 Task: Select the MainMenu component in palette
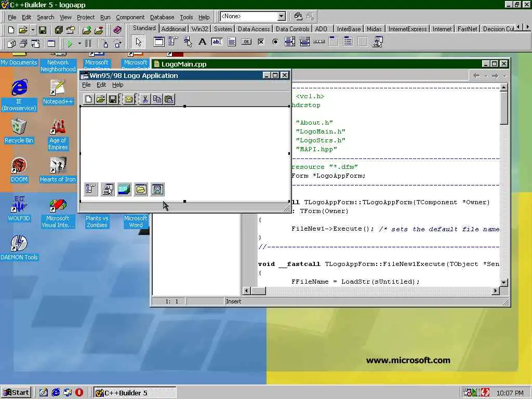coord(173,42)
